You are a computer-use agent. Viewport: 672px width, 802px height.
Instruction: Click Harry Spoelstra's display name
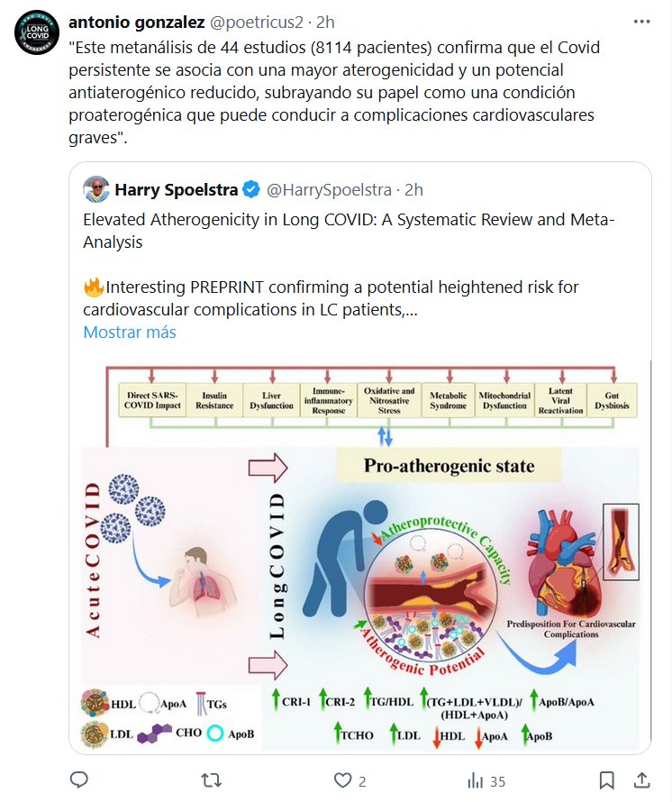click(x=177, y=190)
